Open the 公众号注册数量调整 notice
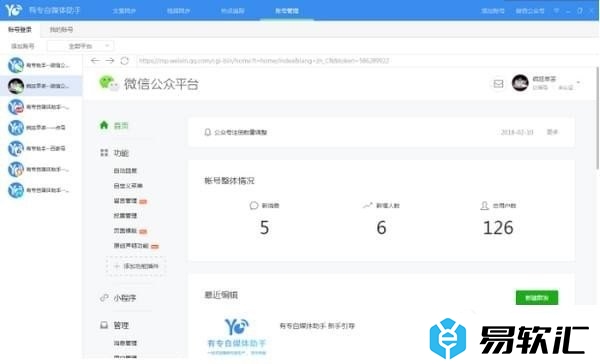Screen dimensions: 600x364 pos(241,132)
